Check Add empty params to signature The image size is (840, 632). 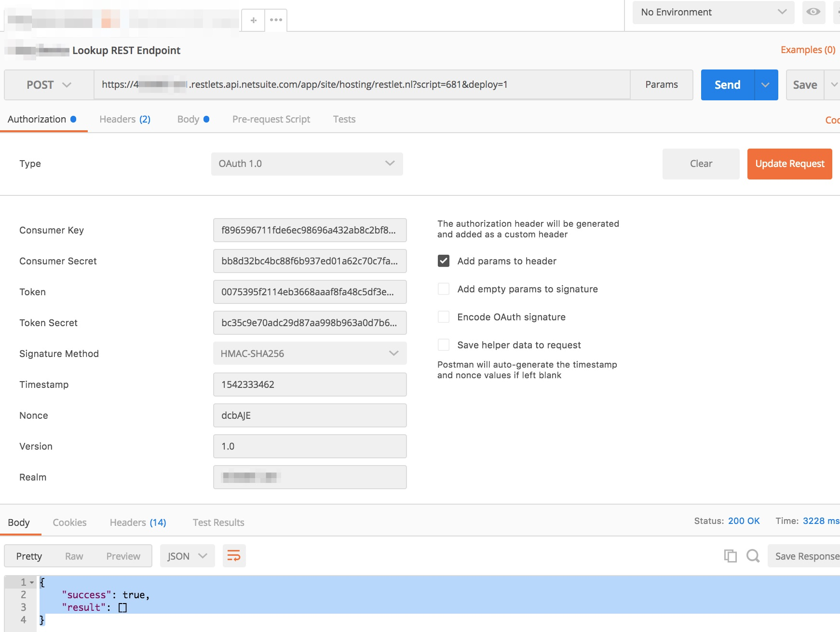tap(444, 289)
